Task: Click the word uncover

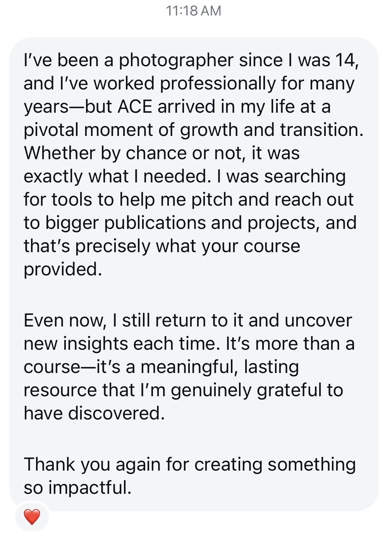Action: click(318, 321)
